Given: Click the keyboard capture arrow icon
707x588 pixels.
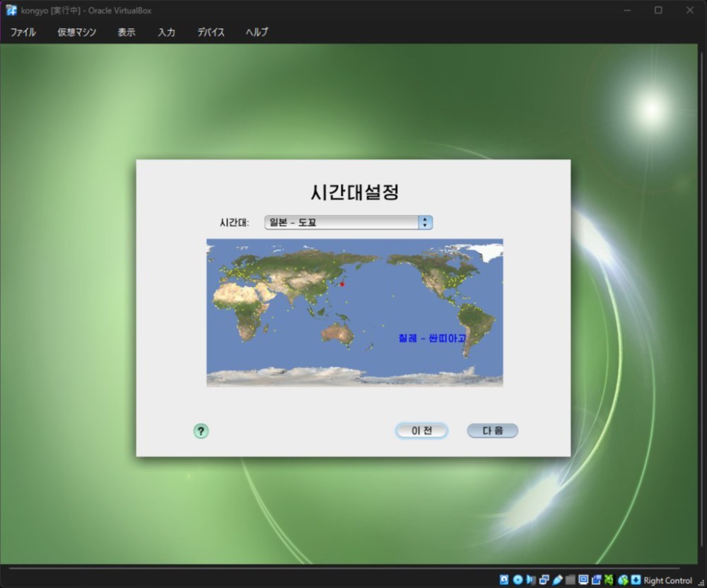Looking at the screenshot, I should (x=636, y=580).
